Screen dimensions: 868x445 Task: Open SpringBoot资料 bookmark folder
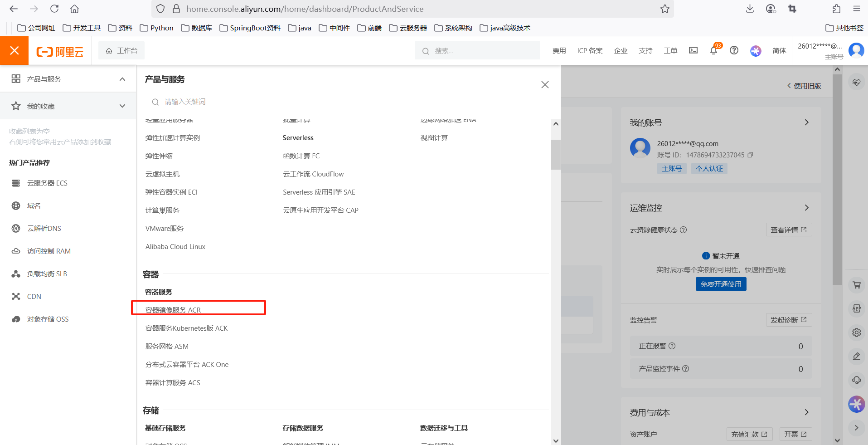click(x=250, y=28)
